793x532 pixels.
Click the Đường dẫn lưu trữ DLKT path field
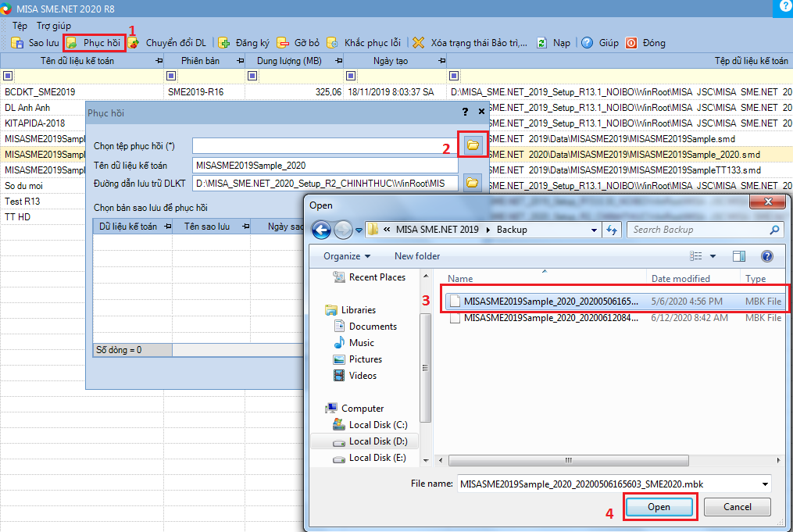[325, 183]
